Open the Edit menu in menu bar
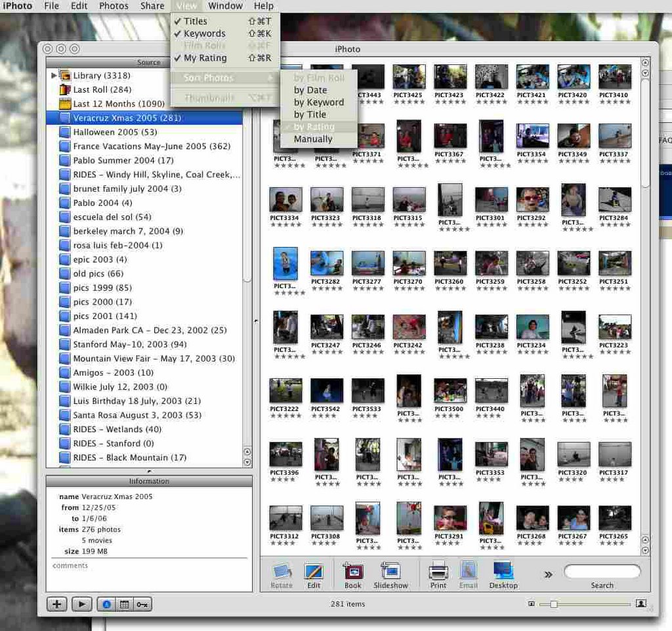 click(x=79, y=6)
